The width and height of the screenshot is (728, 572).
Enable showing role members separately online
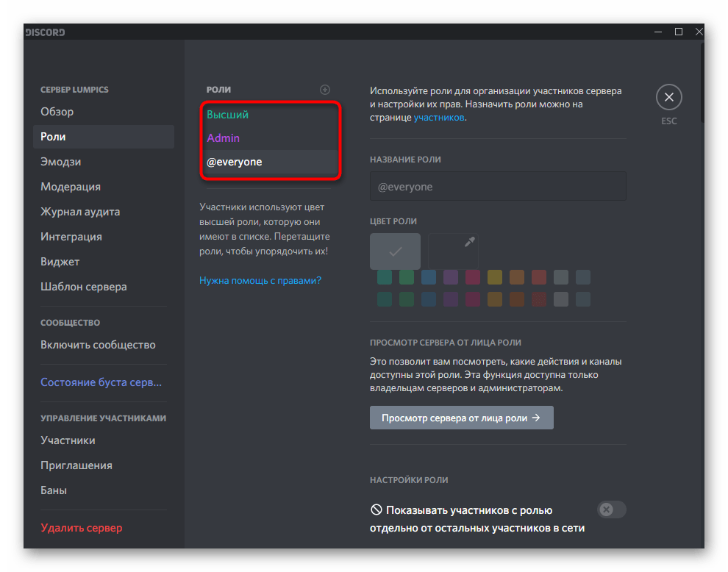point(611,510)
